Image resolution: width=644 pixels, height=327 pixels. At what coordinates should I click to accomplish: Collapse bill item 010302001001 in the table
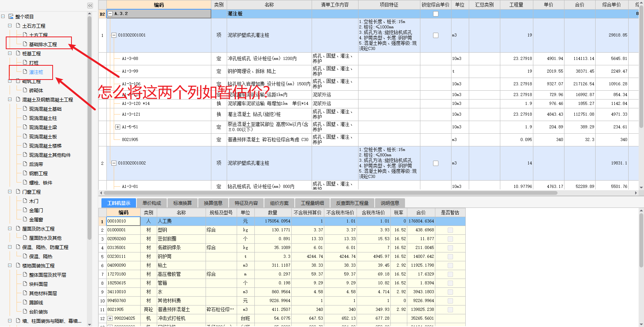pos(114,35)
